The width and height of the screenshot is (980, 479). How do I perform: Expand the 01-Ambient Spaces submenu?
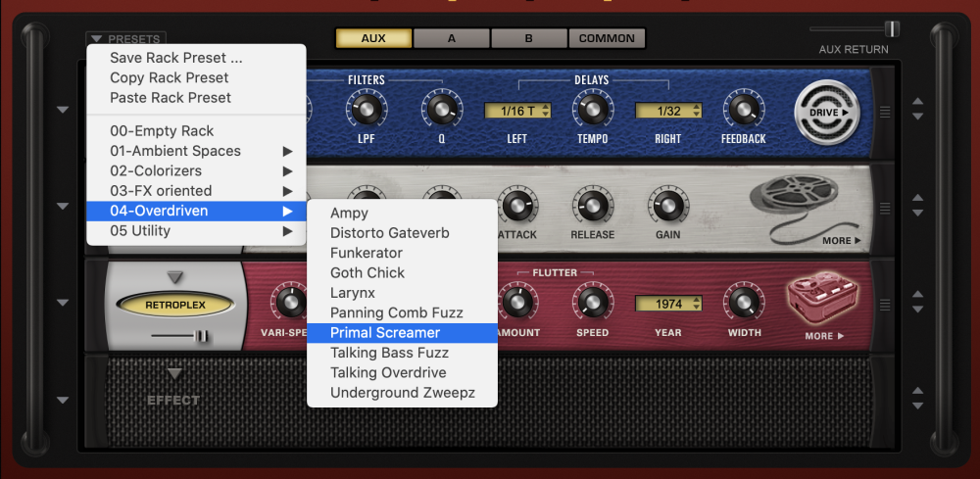click(196, 151)
